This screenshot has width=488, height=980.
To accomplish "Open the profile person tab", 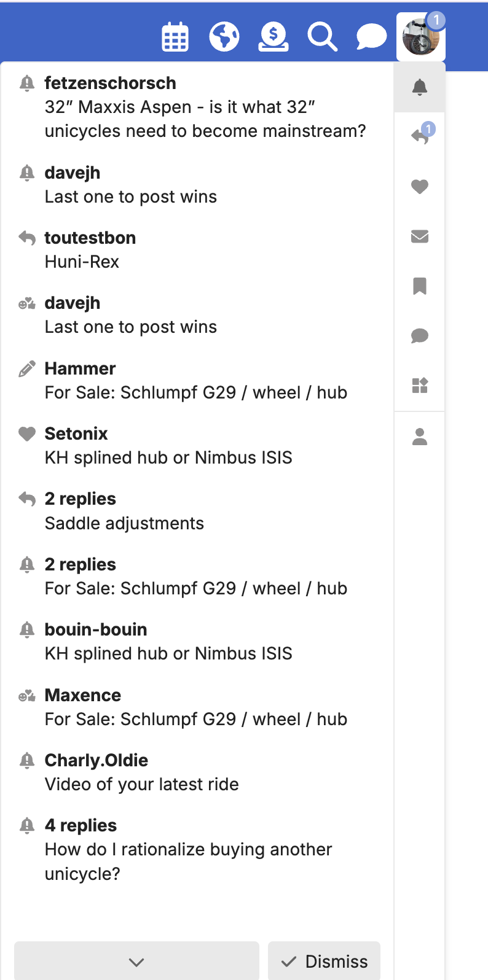I will tap(420, 437).
